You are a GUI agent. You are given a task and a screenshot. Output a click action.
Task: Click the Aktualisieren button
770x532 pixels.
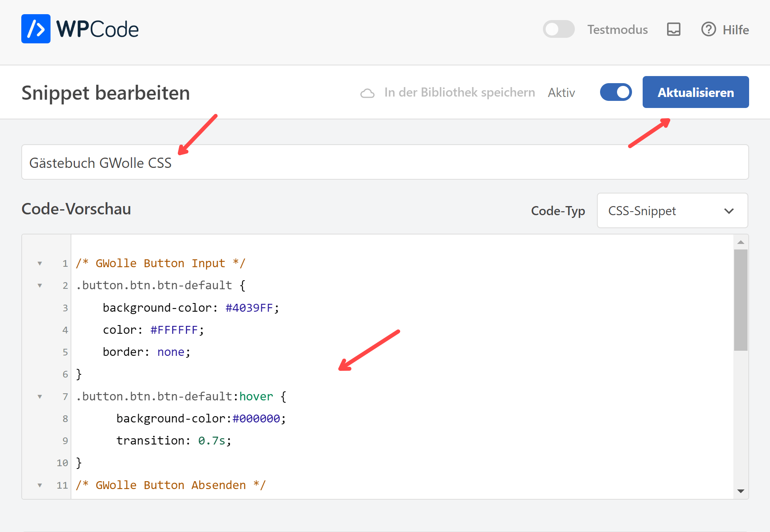695,92
